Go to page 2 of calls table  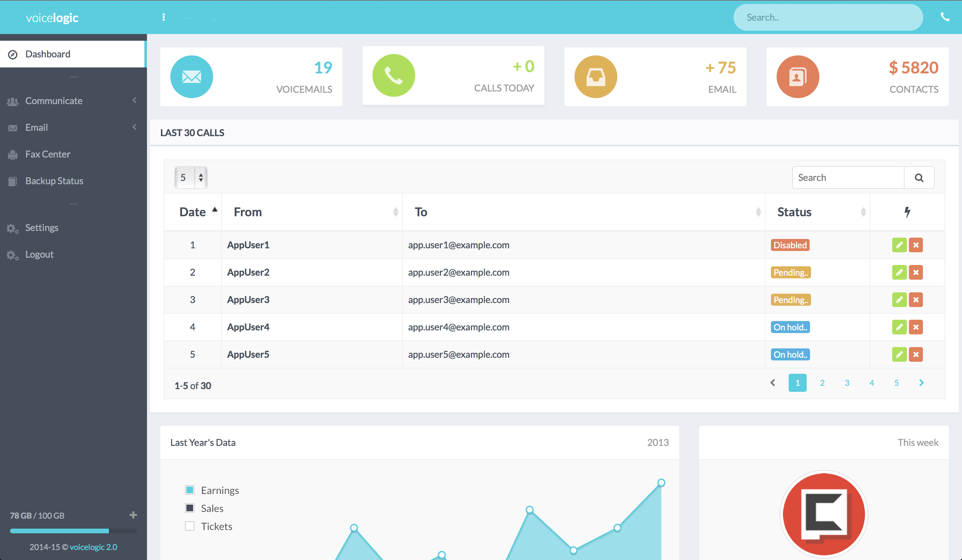click(822, 382)
